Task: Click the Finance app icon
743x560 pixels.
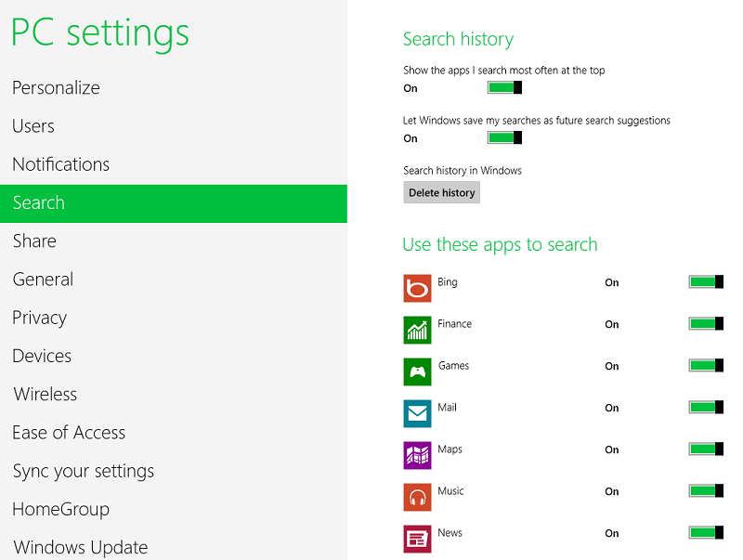Action: tap(417, 330)
